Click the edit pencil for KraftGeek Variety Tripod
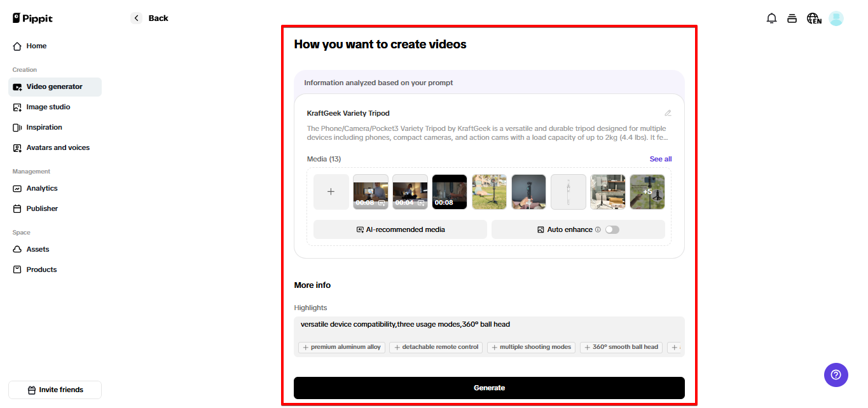 (x=668, y=112)
